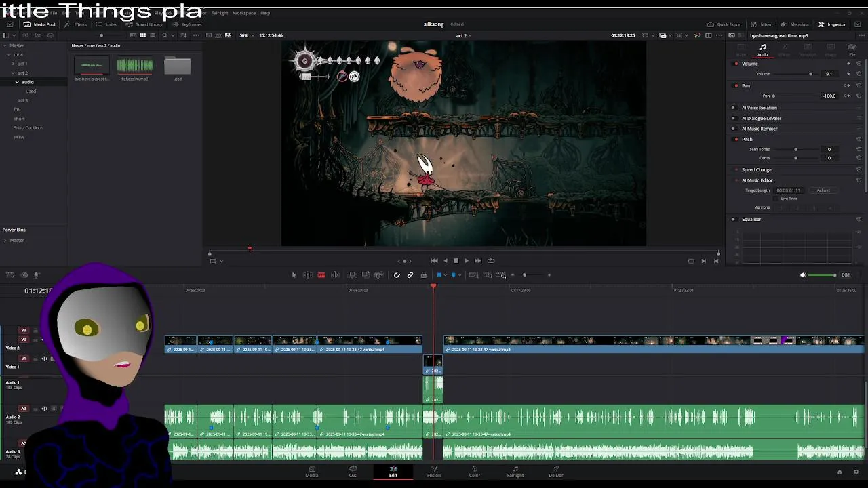
Task: Click the Inspector button
Action: 832,24
